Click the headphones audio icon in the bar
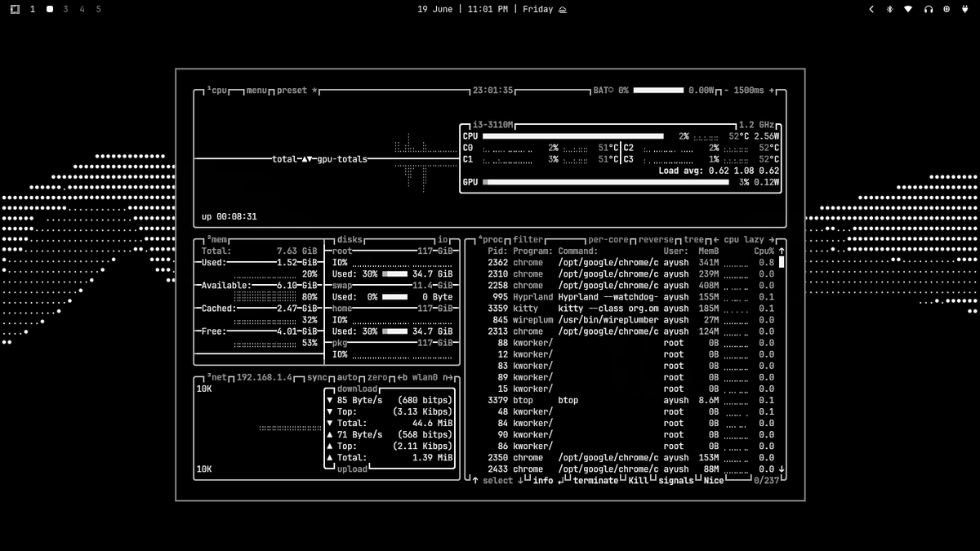Screen dimensions: 980x551 [x=928, y=9]
